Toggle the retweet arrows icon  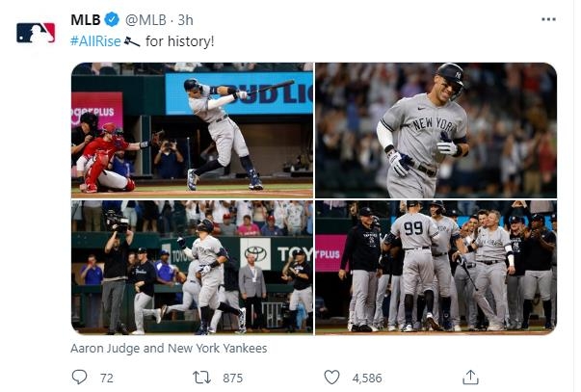[x=203, y=378]
